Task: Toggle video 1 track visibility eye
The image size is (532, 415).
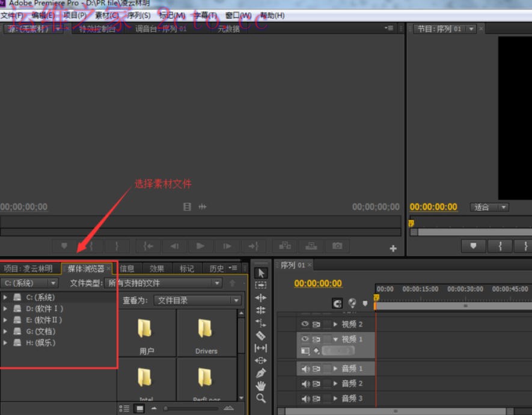Action: pos(305,339)
